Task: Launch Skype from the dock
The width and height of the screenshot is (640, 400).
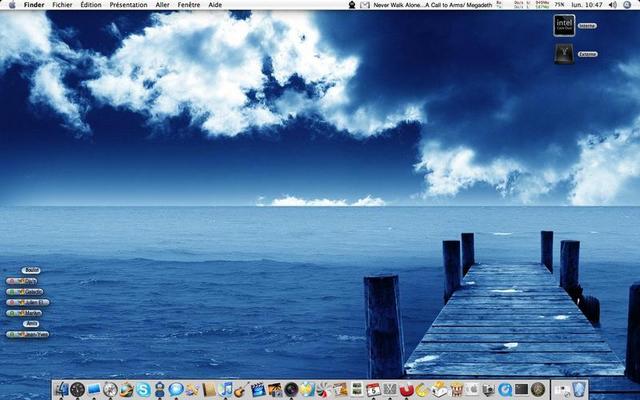Action: (143, 389)
